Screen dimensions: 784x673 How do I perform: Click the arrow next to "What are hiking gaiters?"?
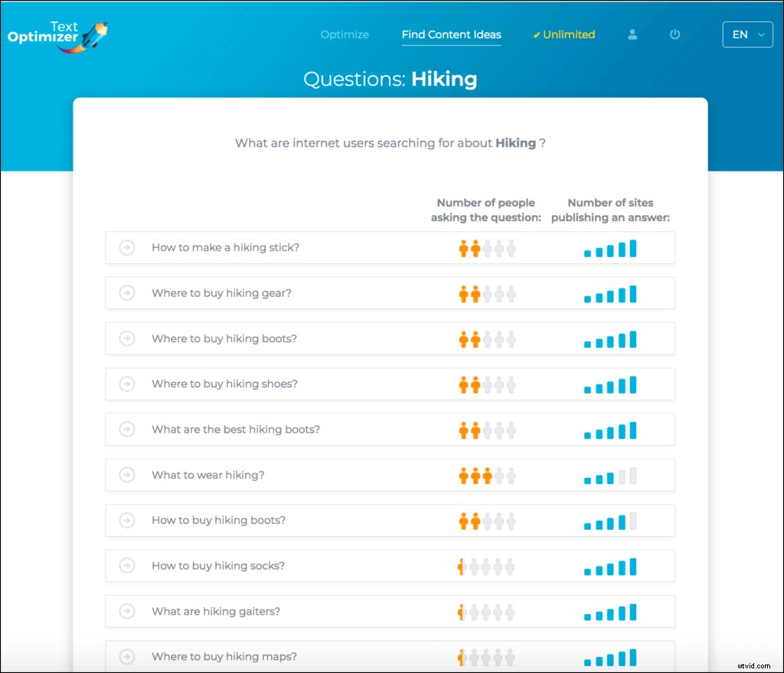[x=126, y=611]
